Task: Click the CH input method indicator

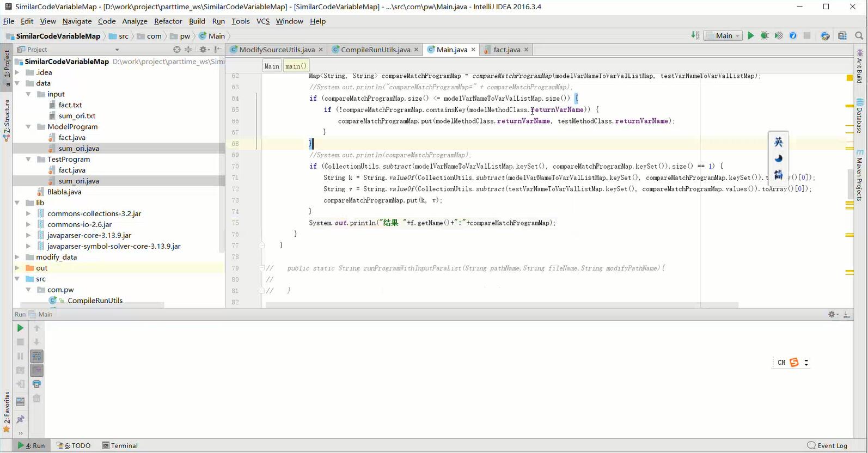Action: (x=781, y=363)
